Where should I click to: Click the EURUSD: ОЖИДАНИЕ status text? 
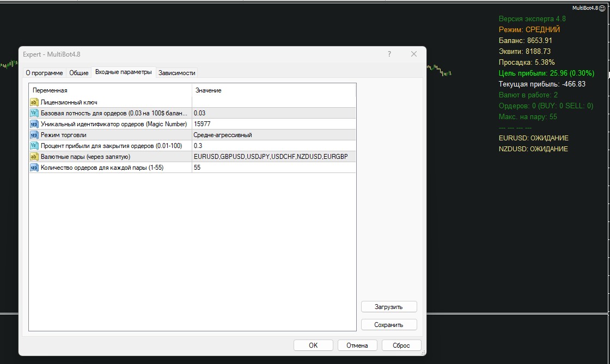(533, 138)
